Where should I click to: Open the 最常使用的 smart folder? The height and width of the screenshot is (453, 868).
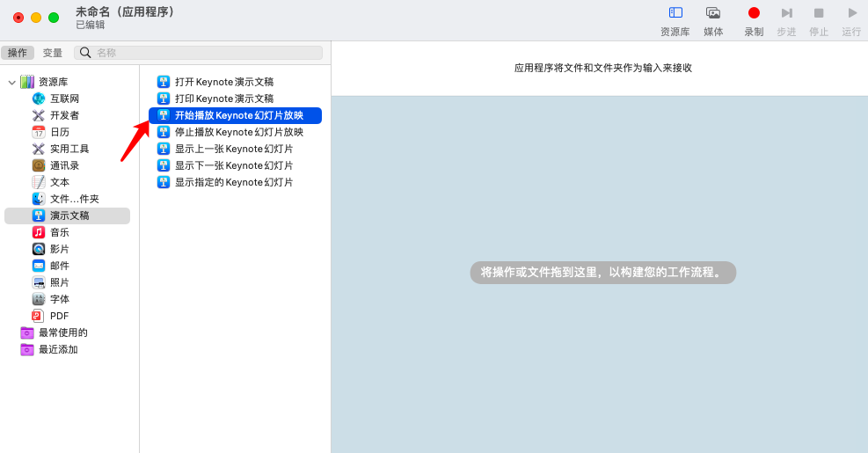(x=62, y=332)
